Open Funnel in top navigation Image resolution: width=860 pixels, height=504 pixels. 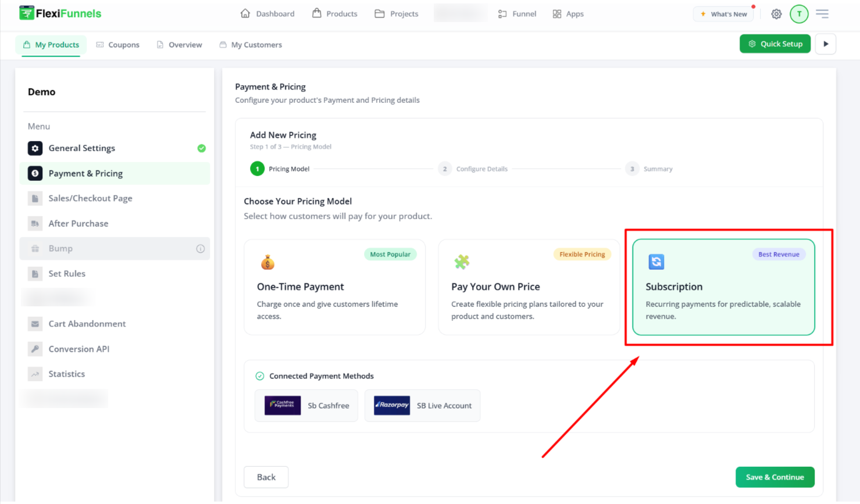coord(517,14)
